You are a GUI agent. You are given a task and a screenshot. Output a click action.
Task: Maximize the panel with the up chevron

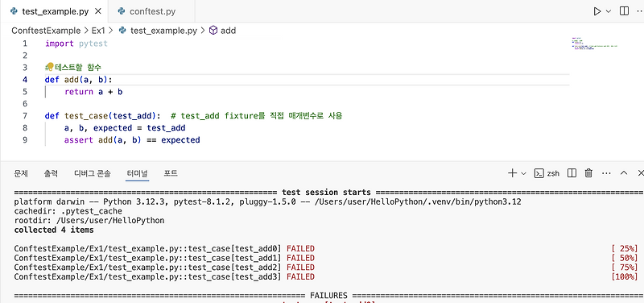[623, 173]
